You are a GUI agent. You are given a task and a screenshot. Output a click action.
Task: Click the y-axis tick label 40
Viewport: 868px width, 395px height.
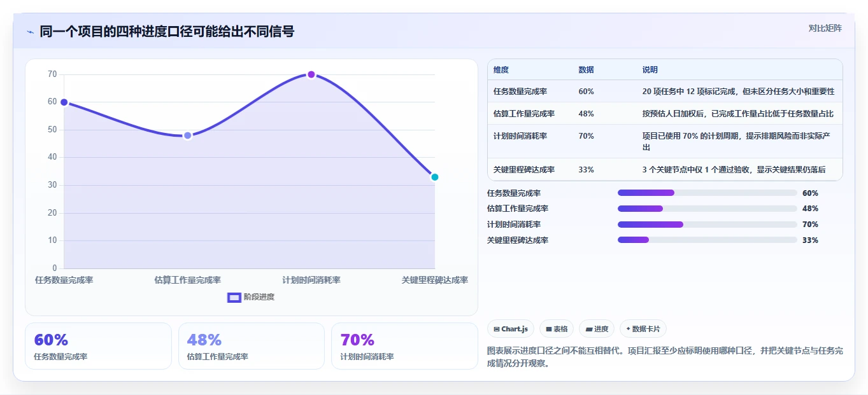(x=52, y=157)
